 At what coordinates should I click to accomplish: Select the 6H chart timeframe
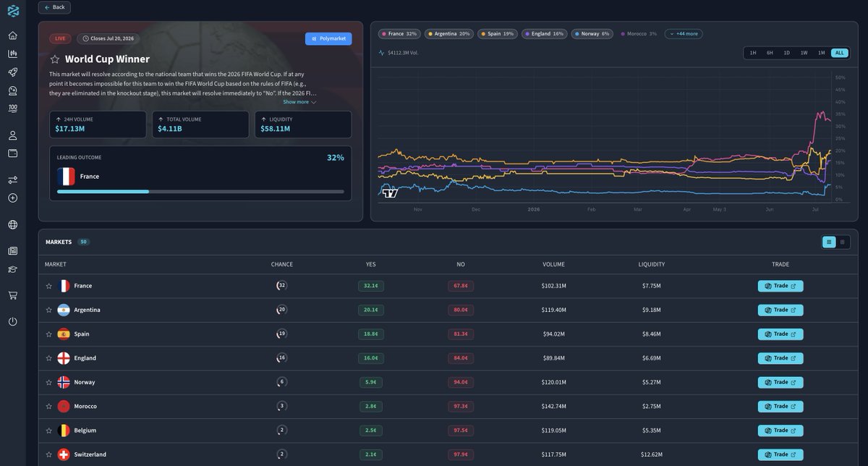pos(770,53)
